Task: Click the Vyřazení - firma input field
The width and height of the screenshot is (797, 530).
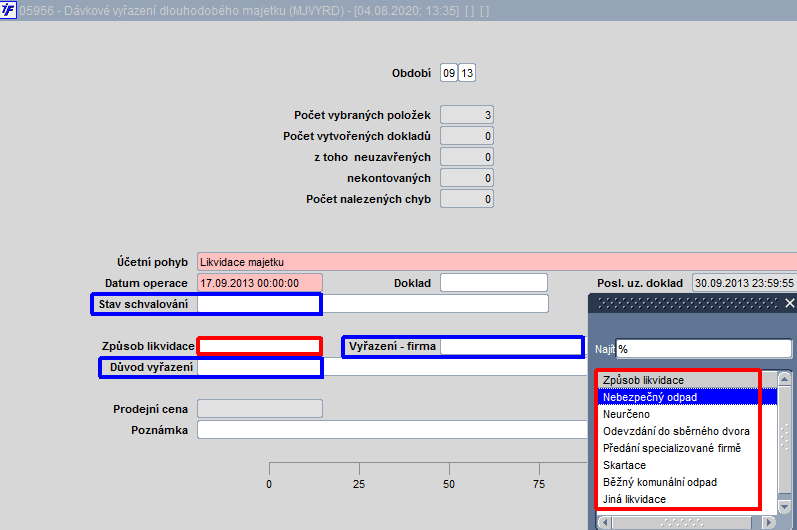Action: 511,347
